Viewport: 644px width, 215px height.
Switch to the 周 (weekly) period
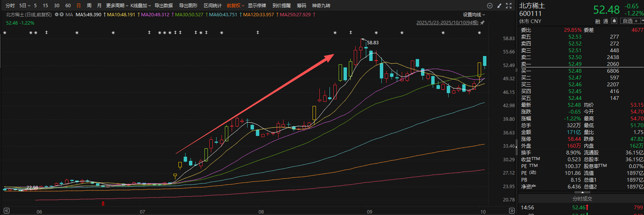click(x=89, y=6)
